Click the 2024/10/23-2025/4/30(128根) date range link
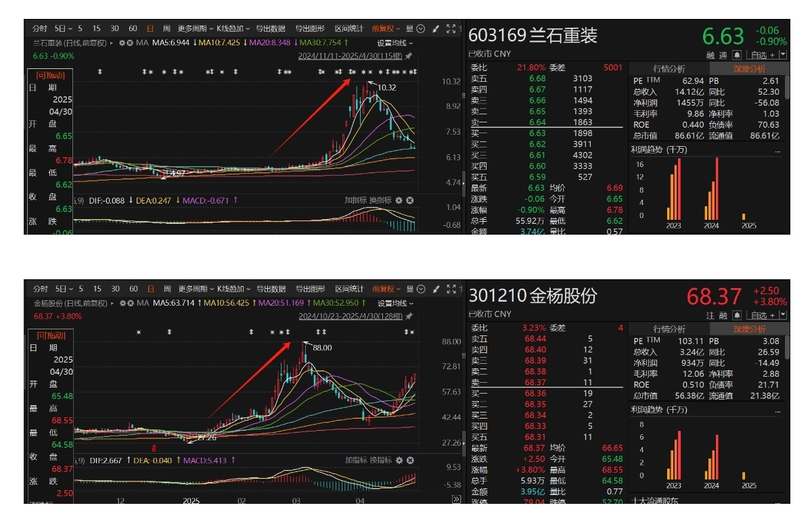This screenshot has height=516, width=812. [x=351, y=316]
